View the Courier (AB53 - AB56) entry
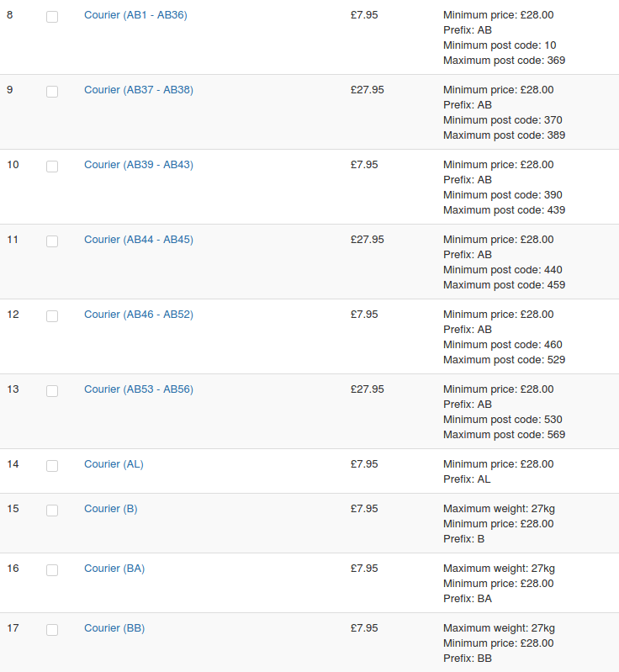 coord(139,389)
